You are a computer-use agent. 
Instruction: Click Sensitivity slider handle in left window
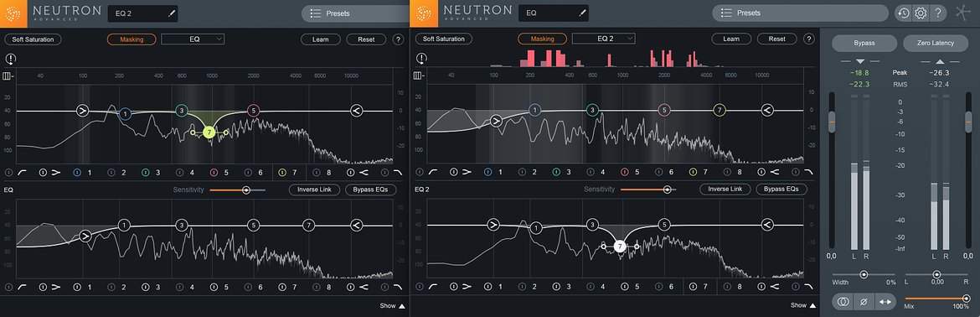click(246, 190)
